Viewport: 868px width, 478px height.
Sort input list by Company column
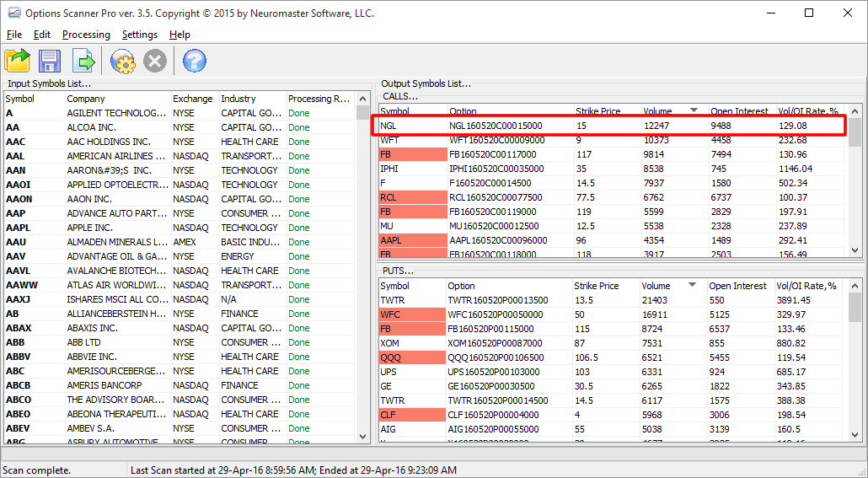[x=117, y=99]
